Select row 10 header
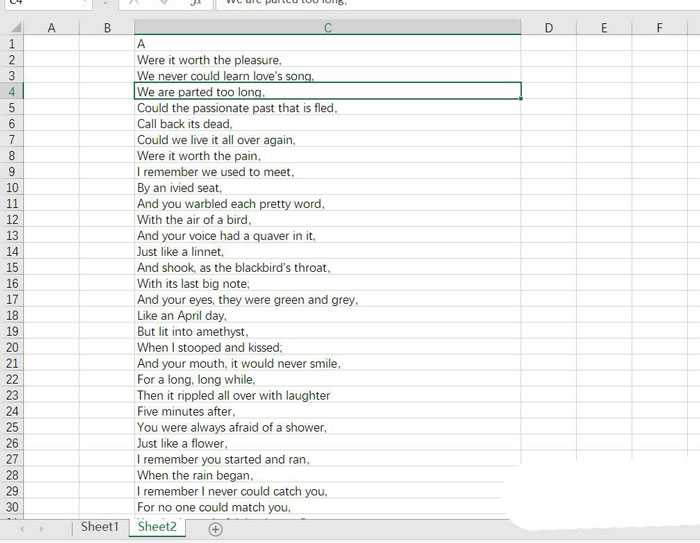This screenshot has height=543, width=700. [12, 188]
